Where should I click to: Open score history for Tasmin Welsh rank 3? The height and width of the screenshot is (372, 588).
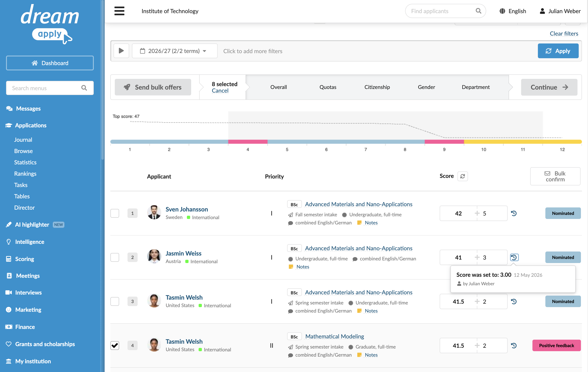(514, 301)
